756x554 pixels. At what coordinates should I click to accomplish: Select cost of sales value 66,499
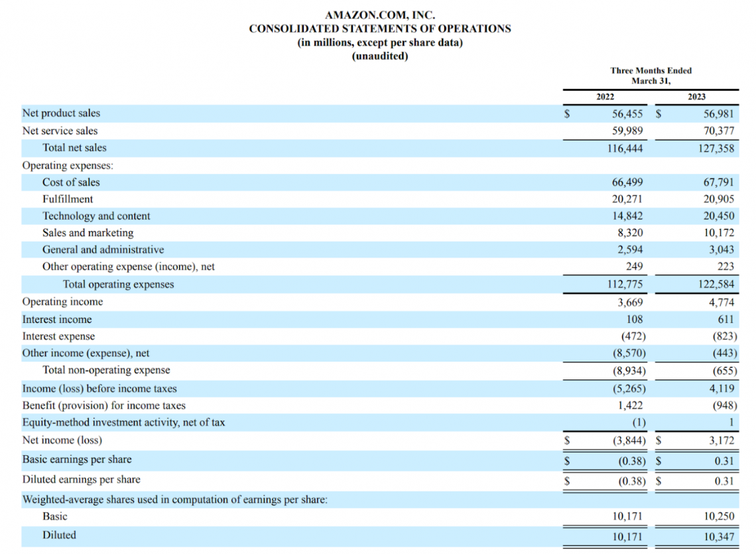coord(627,182)
